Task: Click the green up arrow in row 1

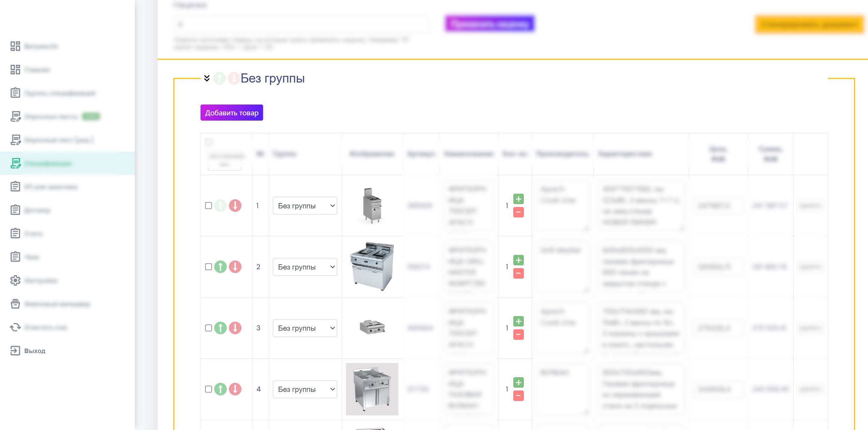Action: [x=220, y=206]
